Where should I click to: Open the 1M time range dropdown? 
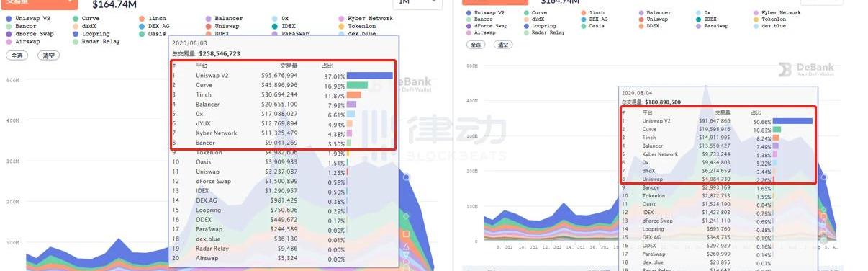click(416, 3)
